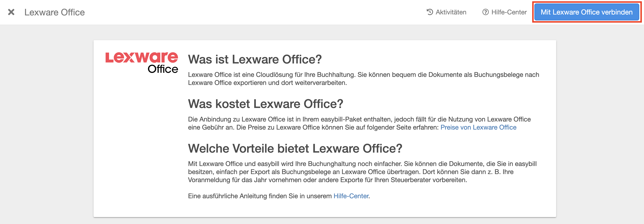Click the Hilfe-Center question mark icon
644x224 pixels.
pyautogui.click(x=485, y=12)
